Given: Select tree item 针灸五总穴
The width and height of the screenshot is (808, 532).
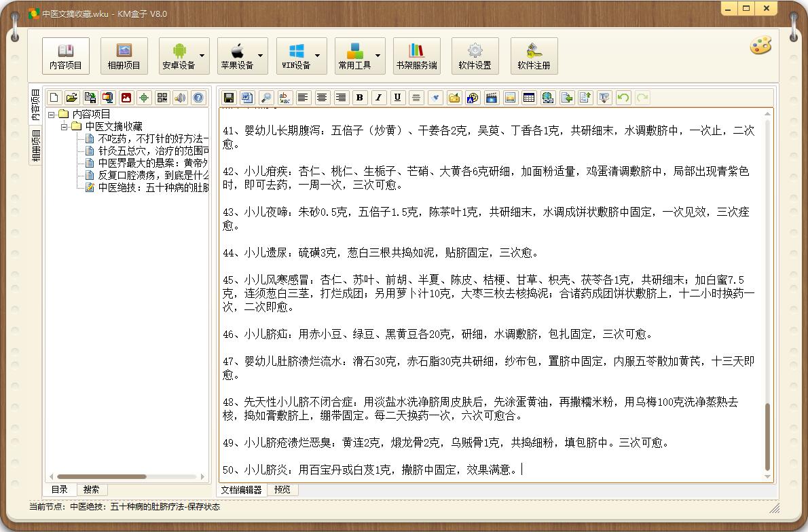Looking at the screenshot, I should [153, 151].
